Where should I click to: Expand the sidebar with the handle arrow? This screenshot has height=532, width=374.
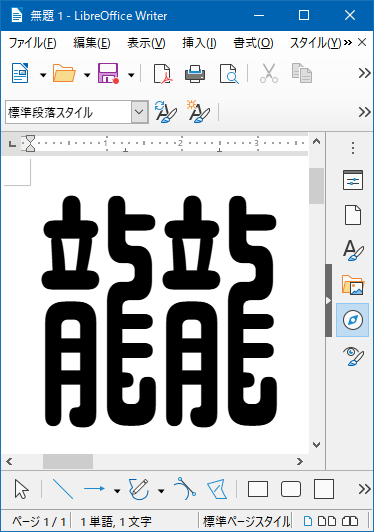point(328,301)
